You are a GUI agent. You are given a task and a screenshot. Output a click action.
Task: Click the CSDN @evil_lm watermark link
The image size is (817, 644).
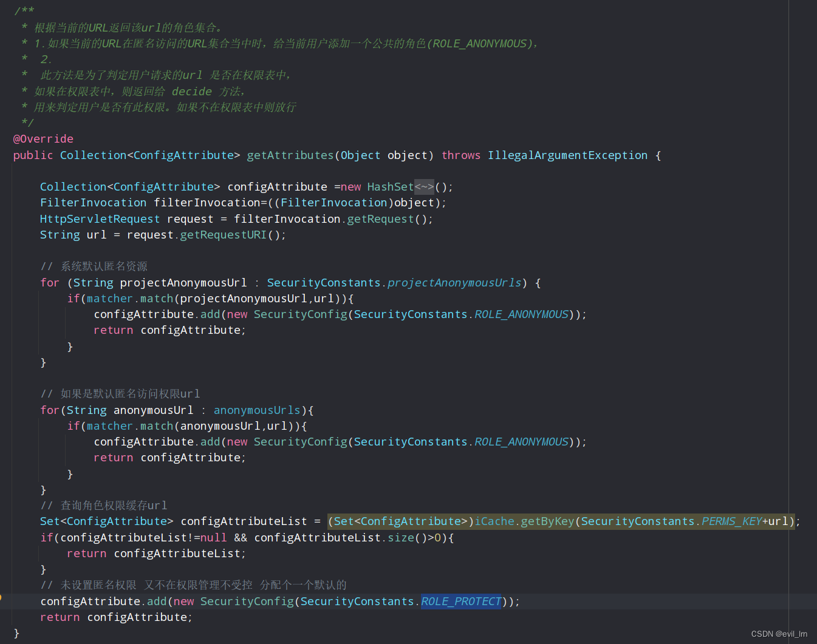pyautogui.click(x=779, y=634)
